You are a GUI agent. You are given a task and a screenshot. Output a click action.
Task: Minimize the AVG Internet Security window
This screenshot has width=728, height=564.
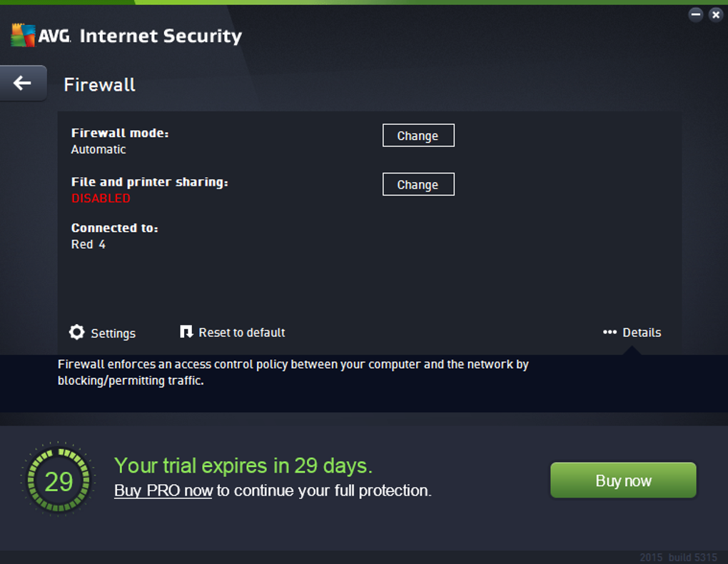696,14
